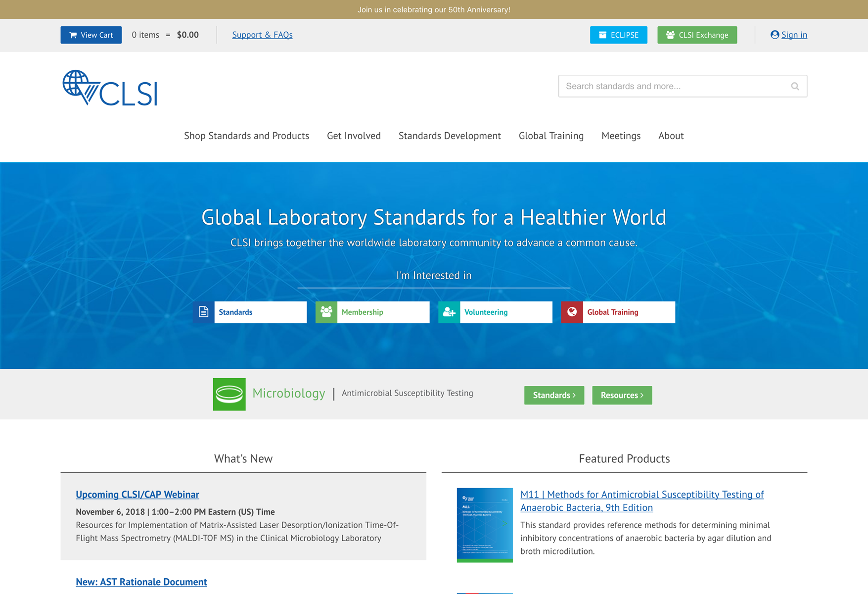This screenshot has height=594, width=868.
Task: Click the Antimicrobial Susceptibility Testing text
Action: coord(408,393)
